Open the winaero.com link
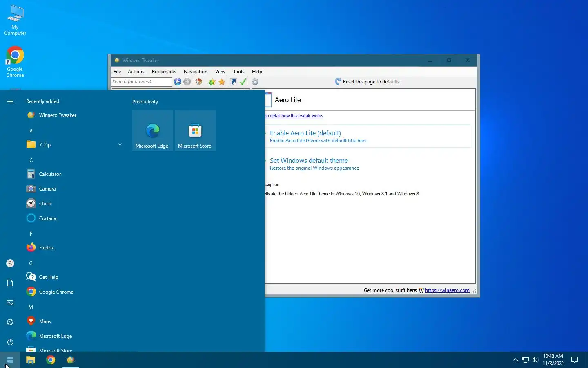 tap(447, 290)
